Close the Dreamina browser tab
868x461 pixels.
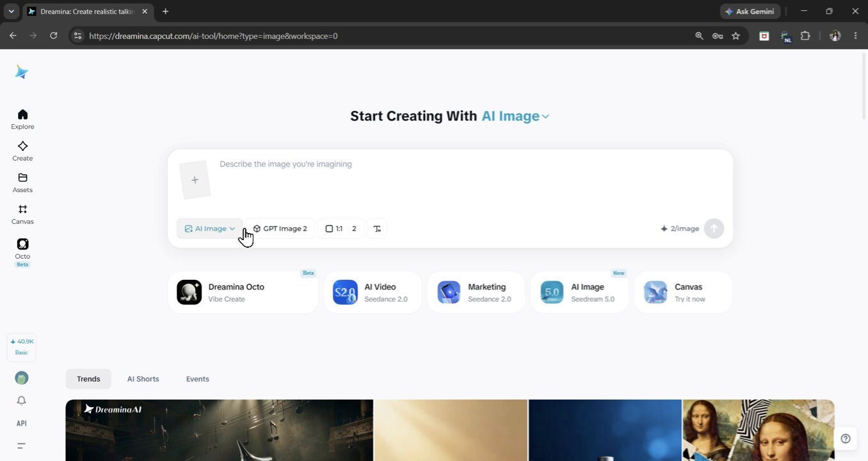point(145,12)
